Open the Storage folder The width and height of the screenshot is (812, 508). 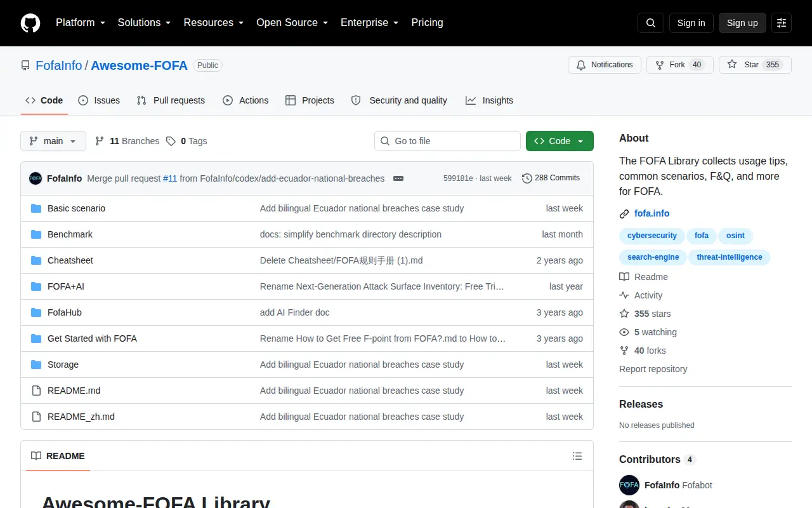(63, 364)
